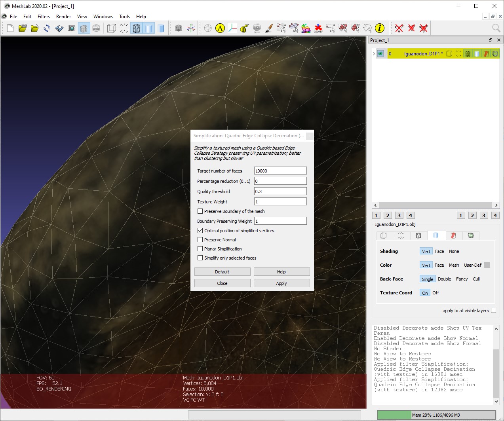
Task: Select the points rendering mode icon
Action: pos(124,28)
